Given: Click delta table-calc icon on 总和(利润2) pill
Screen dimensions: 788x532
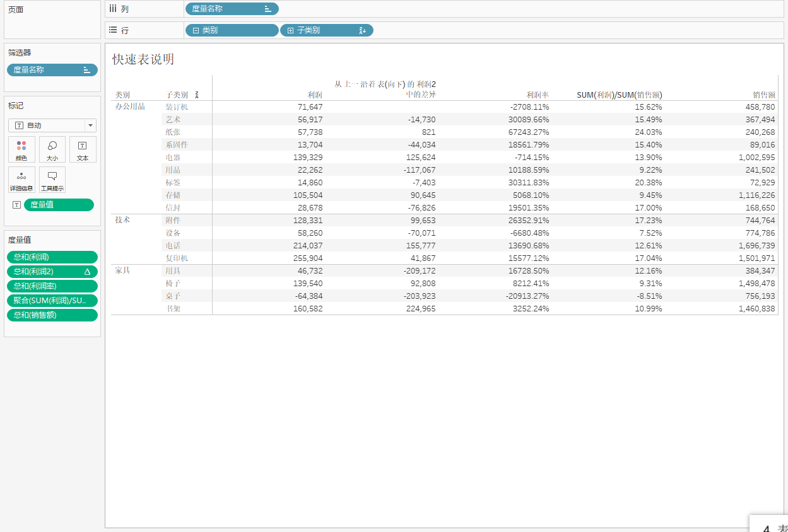Looking at the screenshot, I should pyautogui.click(x=87, y=272).
